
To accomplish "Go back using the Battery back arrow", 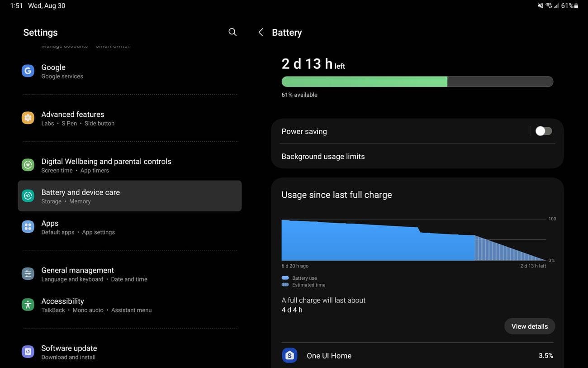I will click(x=261, y=32).
